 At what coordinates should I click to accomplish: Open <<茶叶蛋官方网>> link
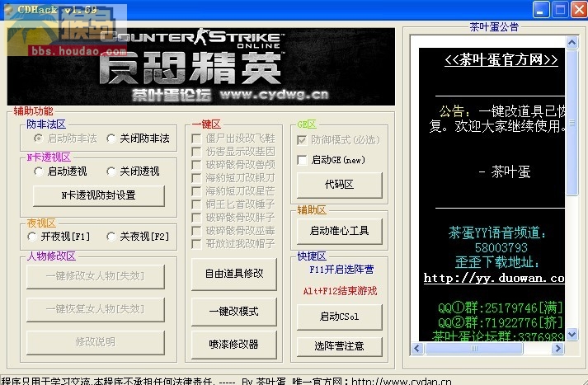pyautogui.click(x=501, y=60)
